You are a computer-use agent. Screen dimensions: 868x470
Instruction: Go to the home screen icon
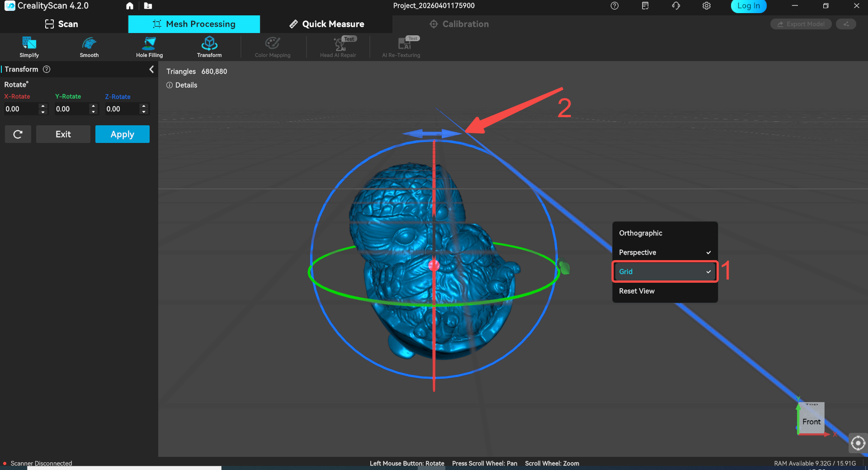click(130, 6)
